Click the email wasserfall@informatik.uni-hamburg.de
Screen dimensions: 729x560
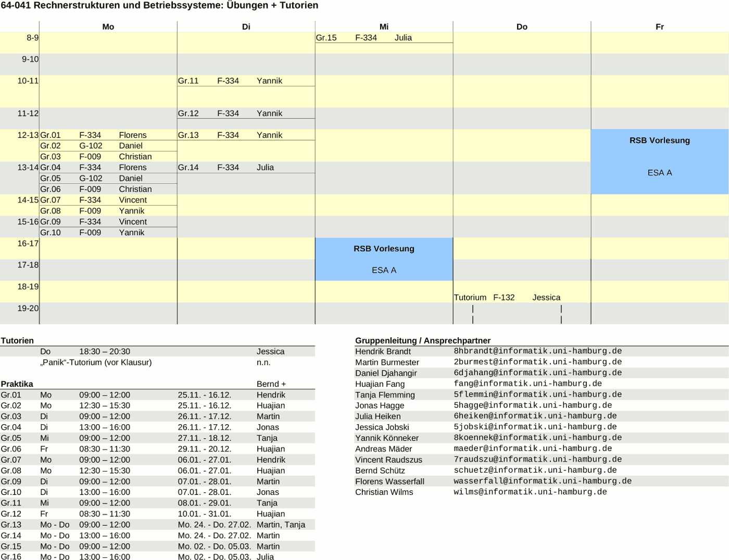point(543,481)
